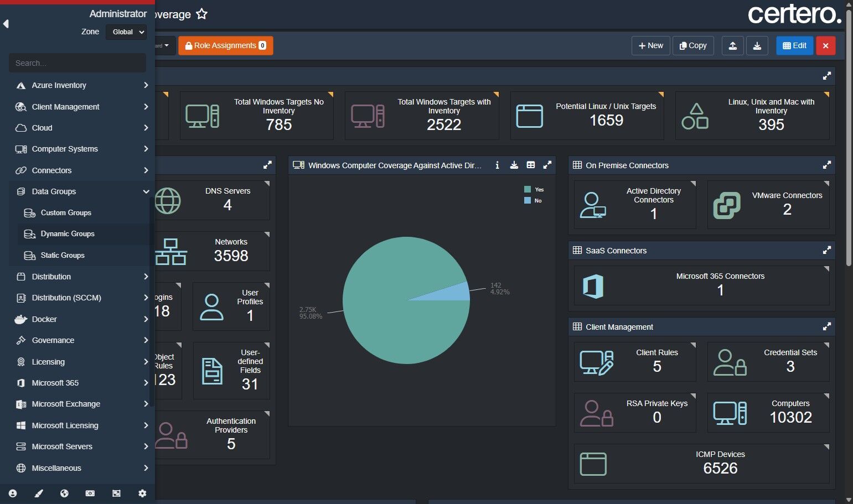Open the User Profiles tile
Viewport: 853px width, 504px height.
coord(231,306)
